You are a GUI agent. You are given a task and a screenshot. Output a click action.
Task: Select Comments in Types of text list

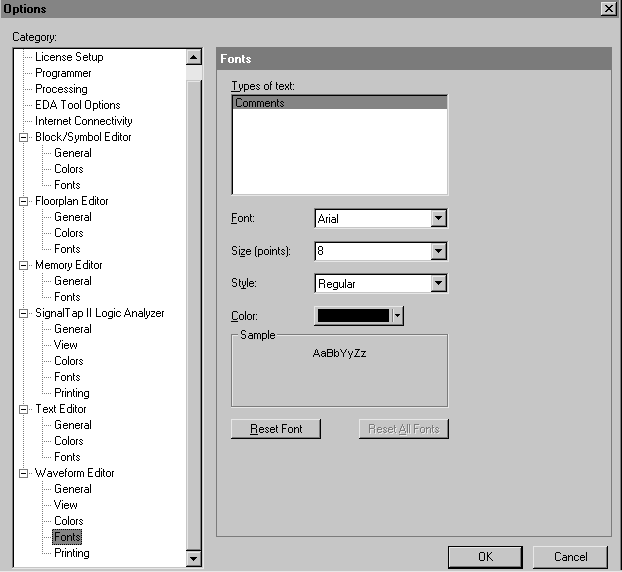tap(340, 103)
